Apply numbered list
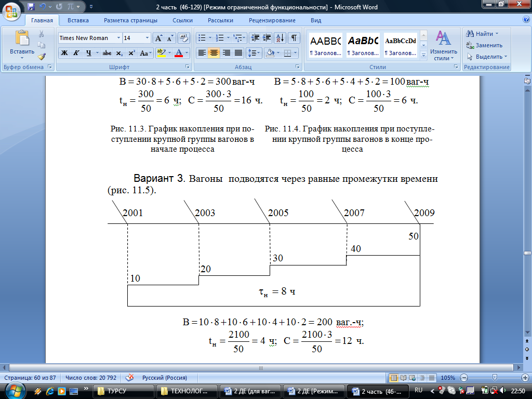 220,37
